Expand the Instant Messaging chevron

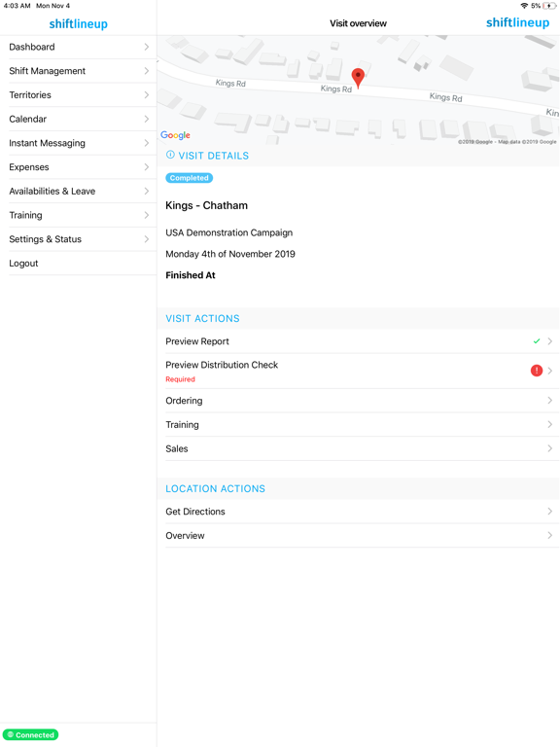pos(147,143)
